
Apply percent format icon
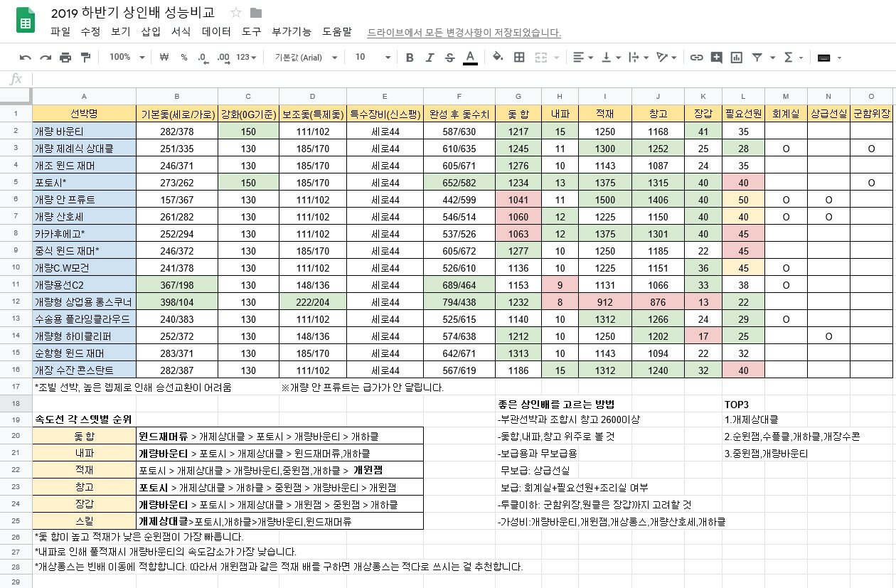click(184, 58)
